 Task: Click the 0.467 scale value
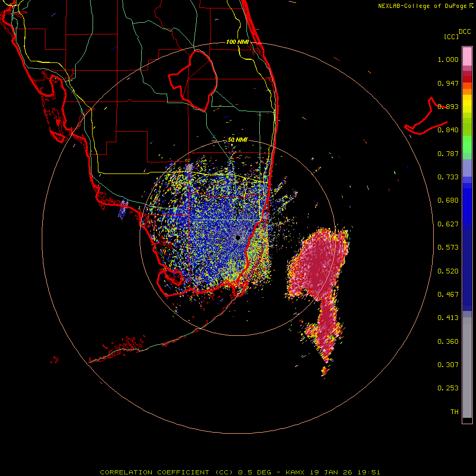(x=448, y=295)
